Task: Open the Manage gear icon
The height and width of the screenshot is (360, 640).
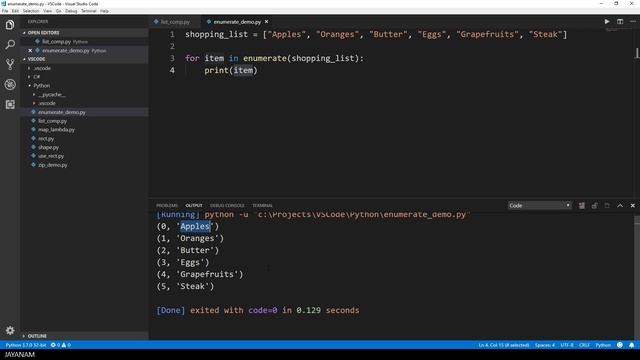Action: (x=10, y=330)
